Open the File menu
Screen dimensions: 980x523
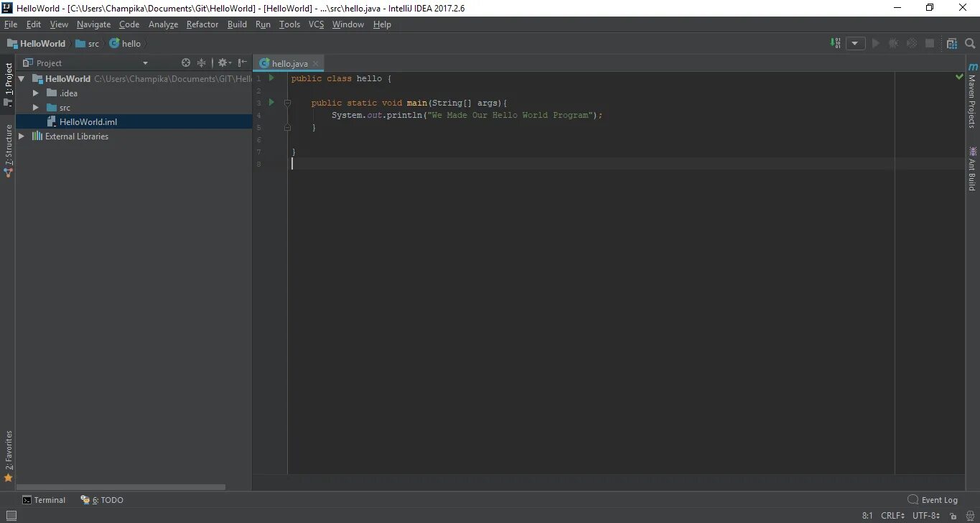pos(11,24)
